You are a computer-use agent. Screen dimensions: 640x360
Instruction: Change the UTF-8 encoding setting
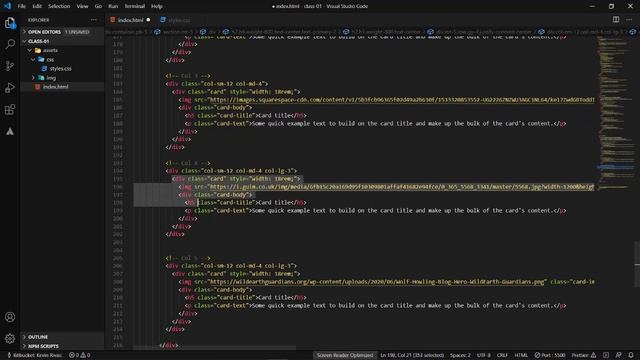pyautogui.click(x=484, y=355)
